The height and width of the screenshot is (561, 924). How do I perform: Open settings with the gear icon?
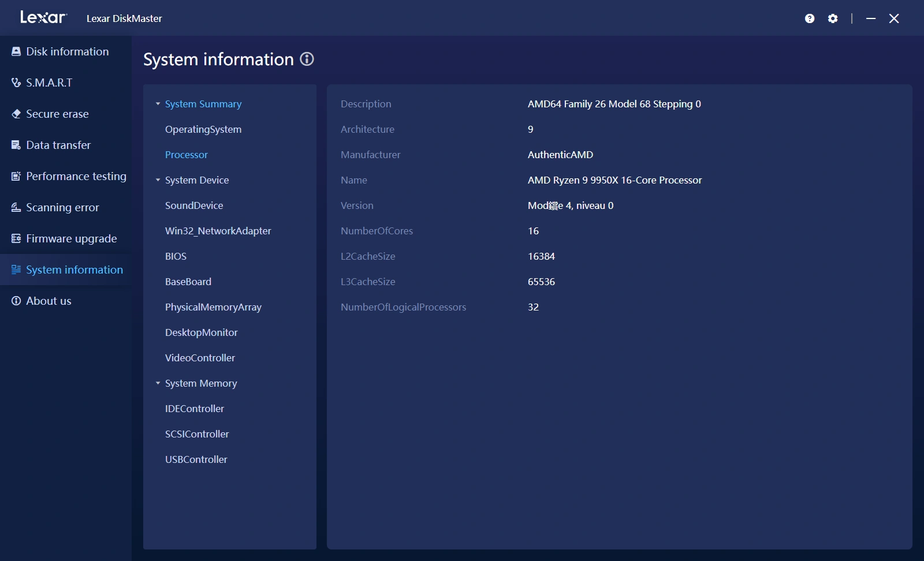(x=833, y=18)
